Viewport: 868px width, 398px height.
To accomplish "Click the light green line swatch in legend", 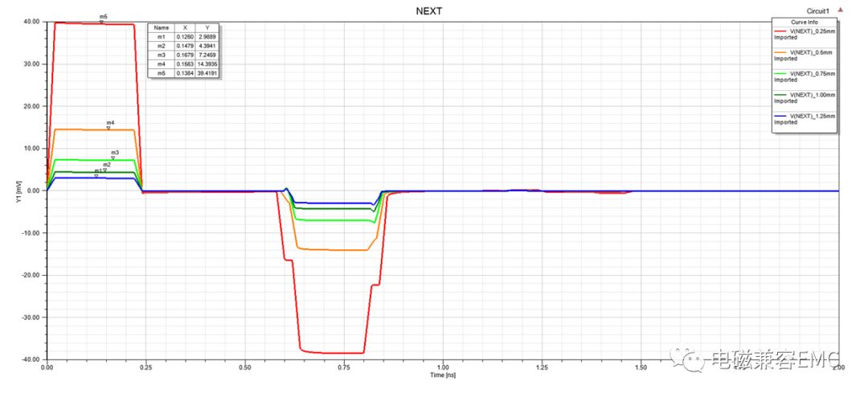I will (780, 73).
